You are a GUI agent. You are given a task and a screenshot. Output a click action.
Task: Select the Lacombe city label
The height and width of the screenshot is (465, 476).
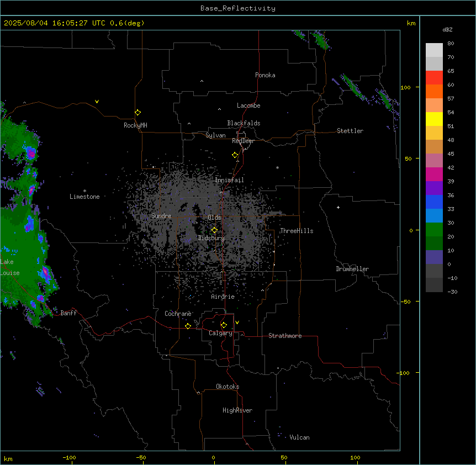pyautogui.click(x=248, y=105)
